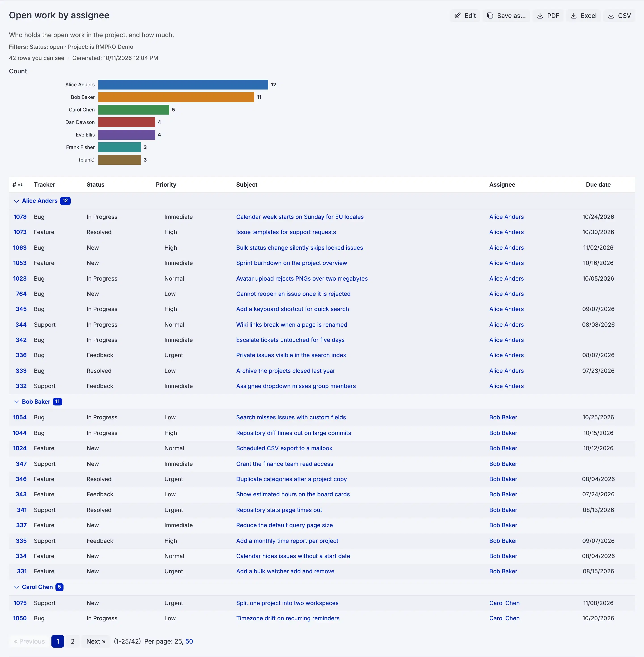Image resolution: width=644 pixels, height=657 pixels.
Task: Collapse the Alice Anders group
Action: [x=16, y=201]
